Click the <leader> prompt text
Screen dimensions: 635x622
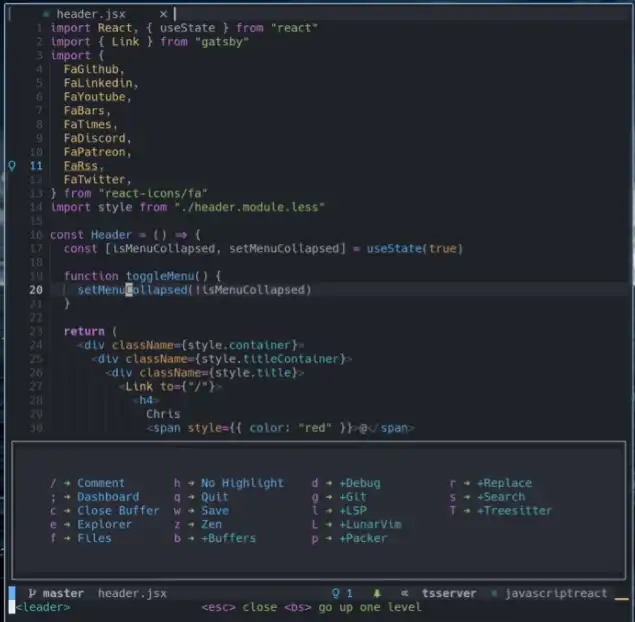tap(43, 607)
